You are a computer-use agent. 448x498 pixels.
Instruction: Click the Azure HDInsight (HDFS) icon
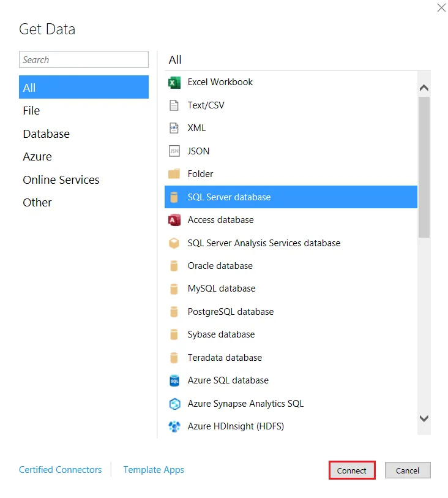174,426
